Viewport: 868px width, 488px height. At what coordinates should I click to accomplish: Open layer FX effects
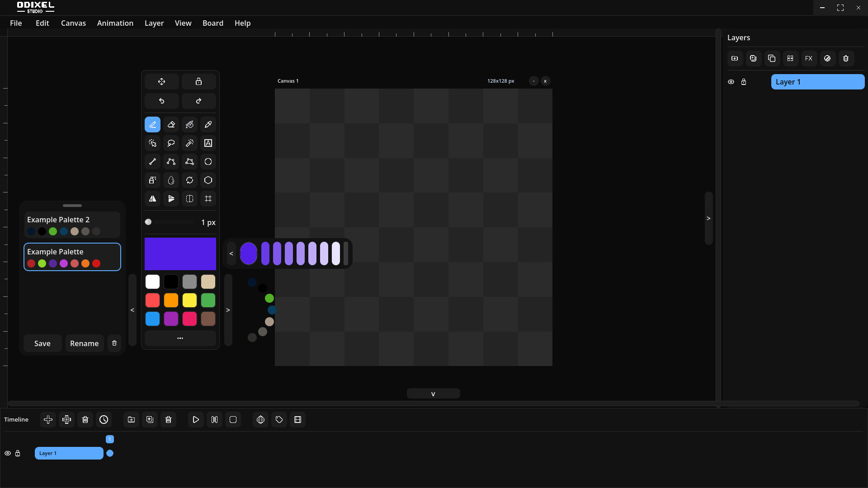(809, 58)
